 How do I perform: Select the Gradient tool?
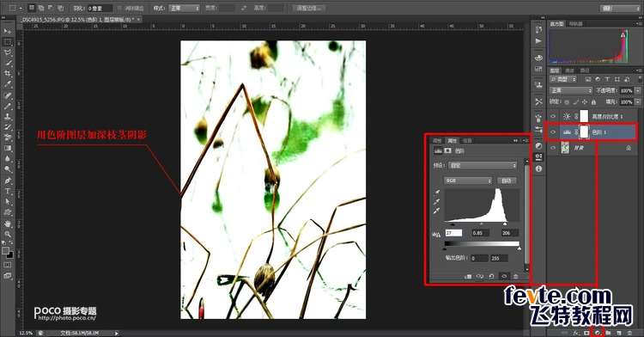pyautogui.click(x=8, y=148)
